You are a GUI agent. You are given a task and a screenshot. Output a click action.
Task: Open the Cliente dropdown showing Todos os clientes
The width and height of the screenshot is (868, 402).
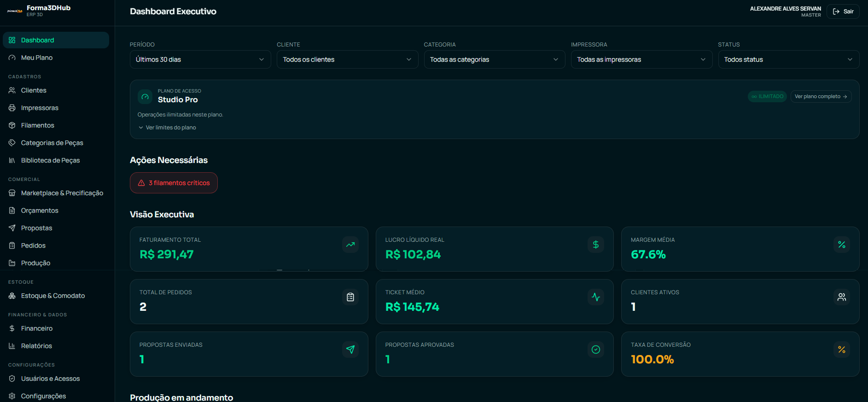347,59
